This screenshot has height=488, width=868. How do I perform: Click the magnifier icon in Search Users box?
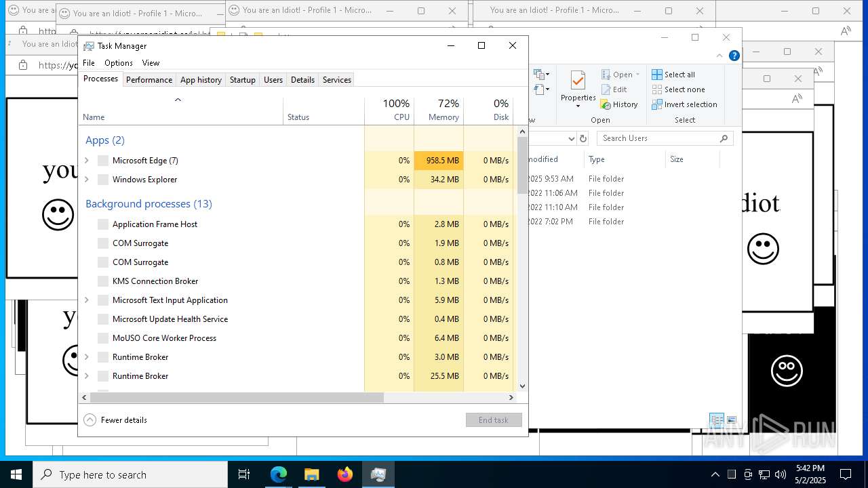(724, 138)
